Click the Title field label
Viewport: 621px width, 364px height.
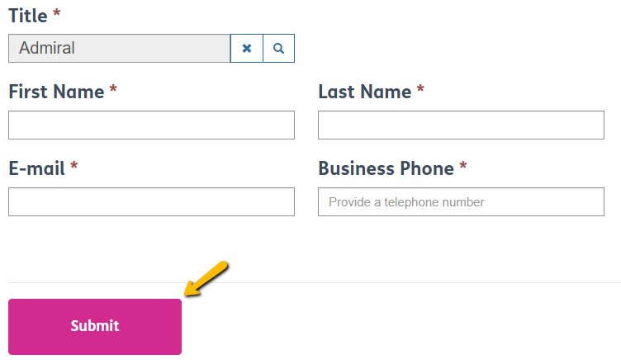28,15
